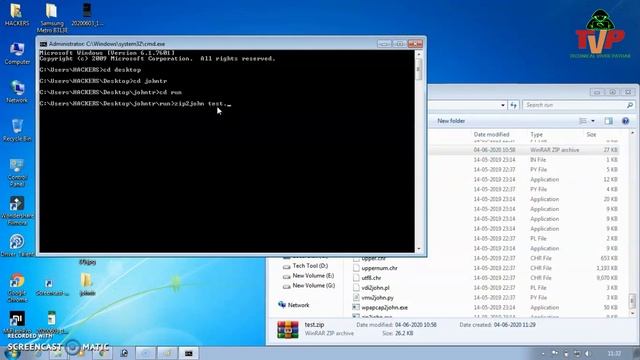This screenshot has width=640, height=360.
Task: Open the black Mi desktop shortcut
Action: tap(17, 322)
